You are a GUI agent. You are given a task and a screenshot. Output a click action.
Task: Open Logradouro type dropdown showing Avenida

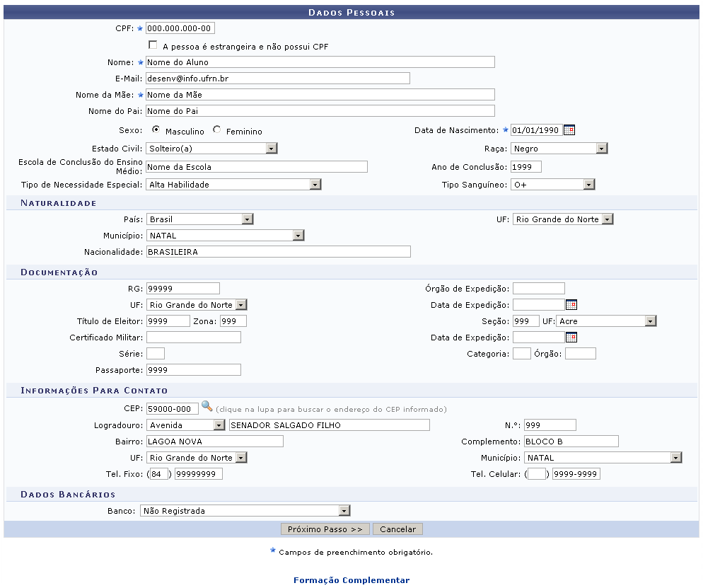[219, 425]
